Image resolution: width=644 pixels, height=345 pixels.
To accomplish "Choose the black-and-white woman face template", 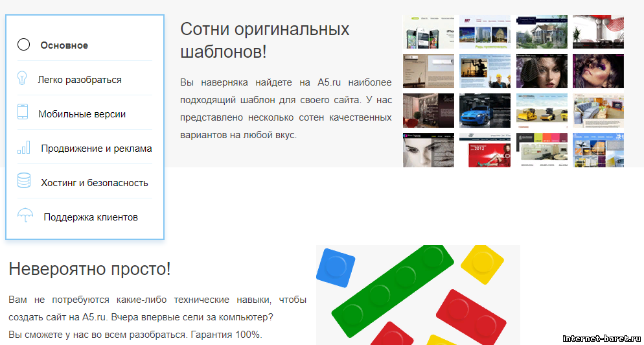I will tap(428, 150).
